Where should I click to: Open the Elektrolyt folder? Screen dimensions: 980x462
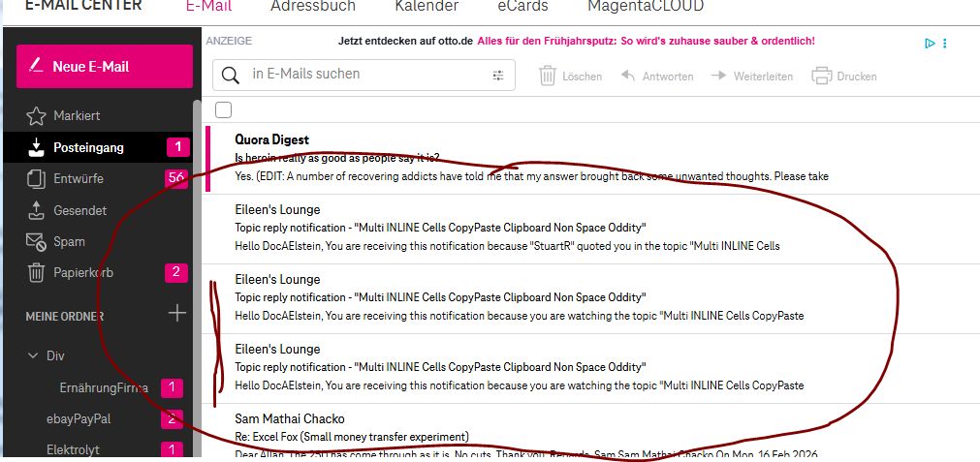[x=73, y=449]
